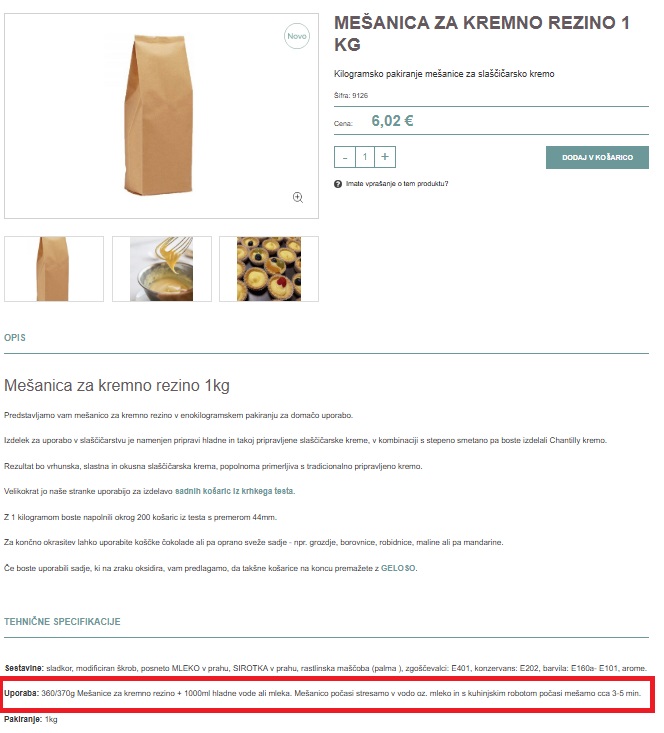This screenshot has height=733, width=664.
Task: Click the price 6,02 €
Action: click(392, 121)
